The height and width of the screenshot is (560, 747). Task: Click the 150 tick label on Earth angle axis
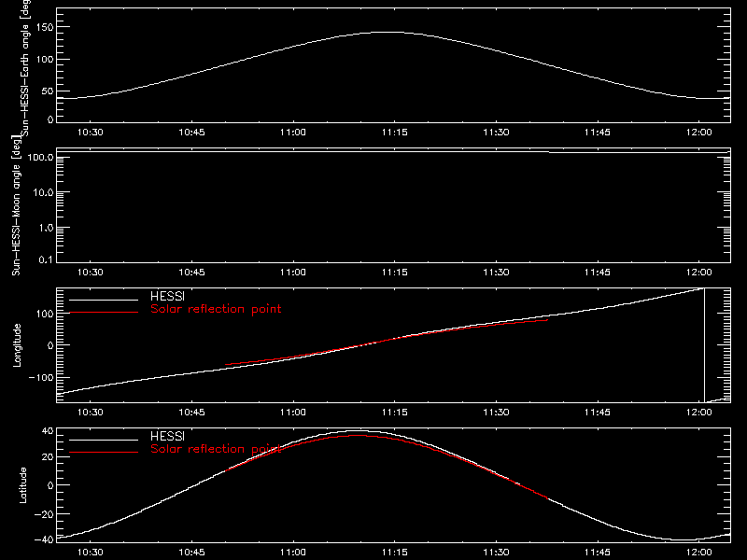(44, 27)
